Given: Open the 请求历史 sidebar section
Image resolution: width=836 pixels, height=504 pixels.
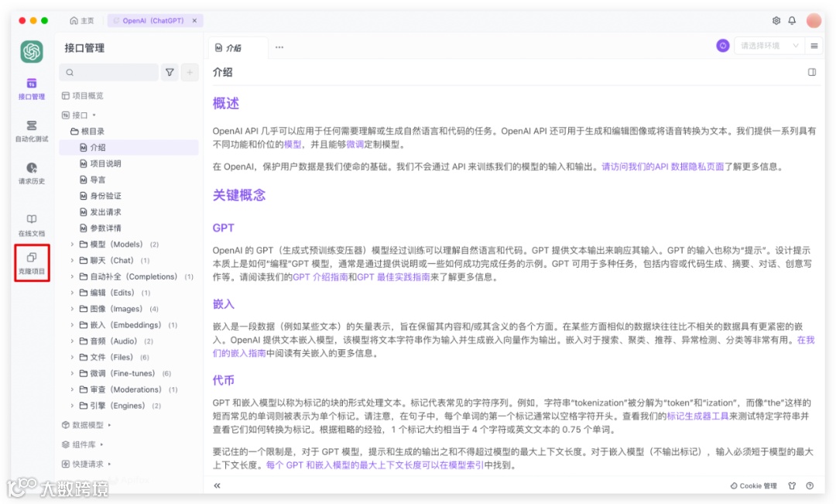Looking at the screenshot, I should [x=32, y=173].
